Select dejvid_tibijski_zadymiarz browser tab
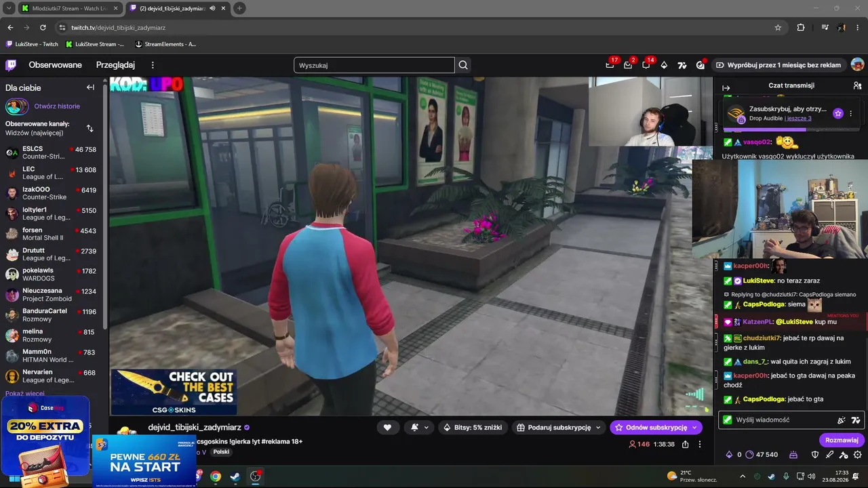868x488 pixels. coord(178,8)
